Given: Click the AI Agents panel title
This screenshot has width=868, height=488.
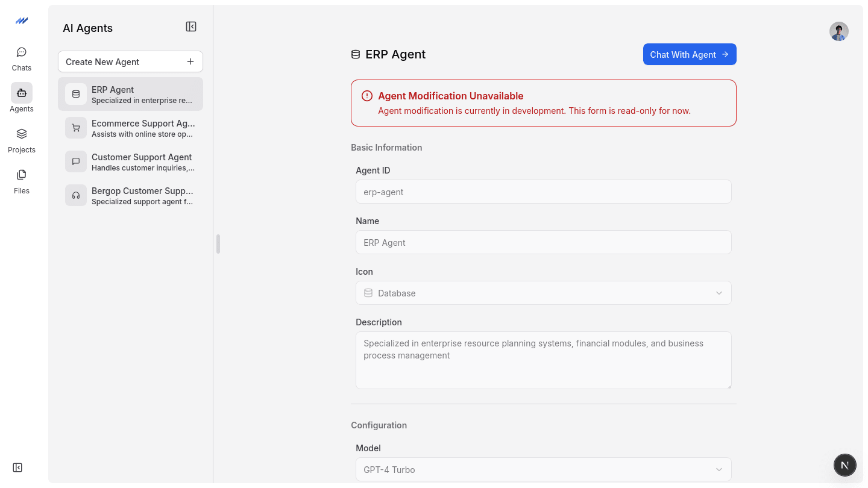Looking at the screenshot, I should 87,28.
